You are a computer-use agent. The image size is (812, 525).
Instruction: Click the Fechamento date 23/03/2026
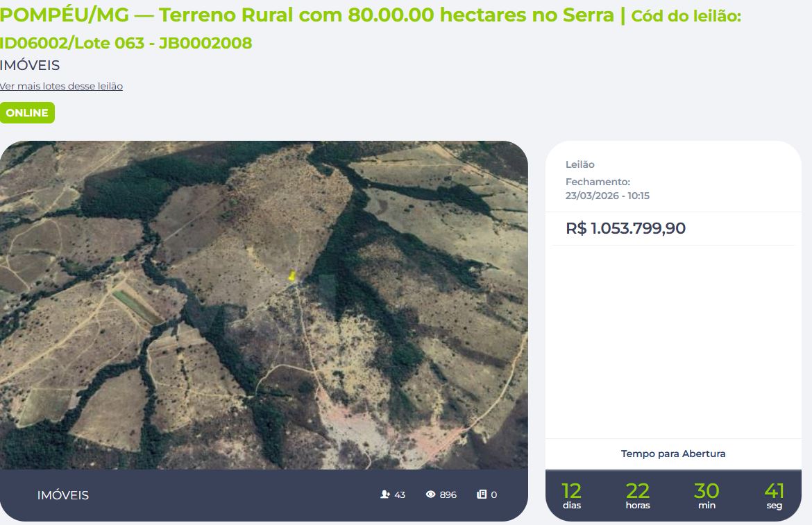point(593,196)
